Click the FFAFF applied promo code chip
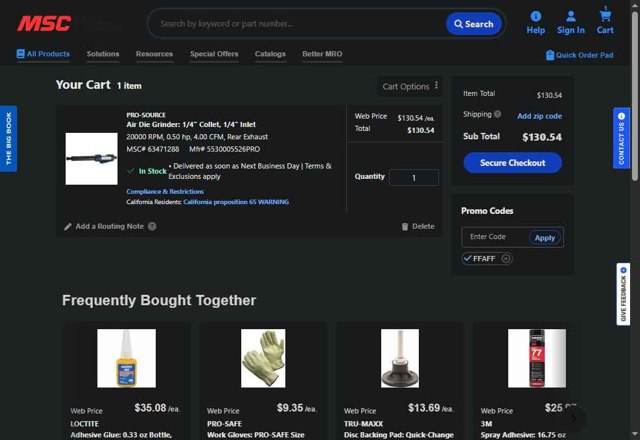 tap(487, 259)
